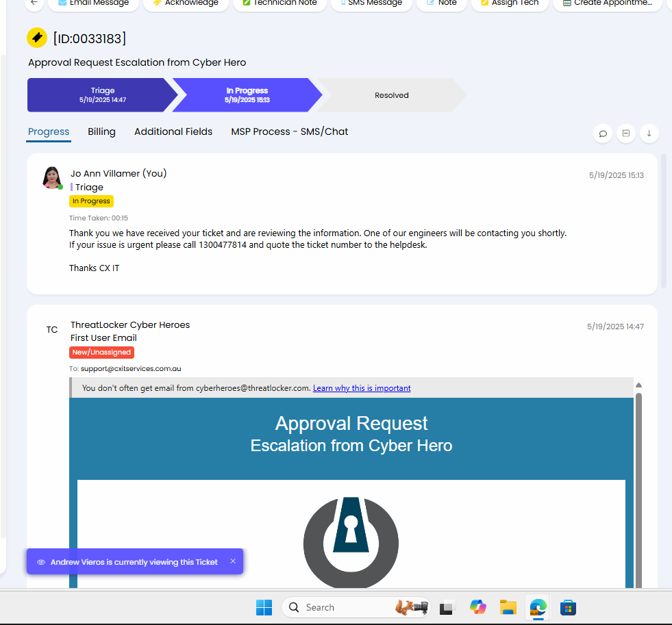The width and height of the screenshot is (672, 625).
Task: Switch to Microsoft Edge in the taskbar
Action: click(538, 608)
